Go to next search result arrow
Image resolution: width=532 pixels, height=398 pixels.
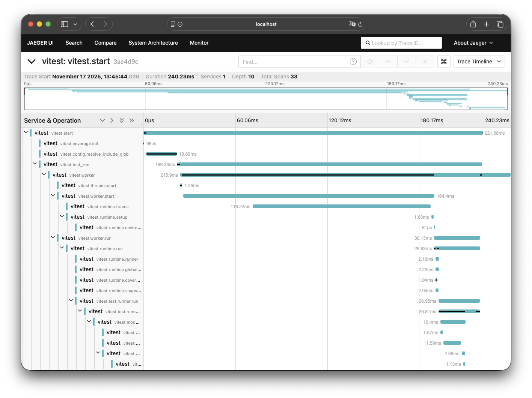pos(406,62)
